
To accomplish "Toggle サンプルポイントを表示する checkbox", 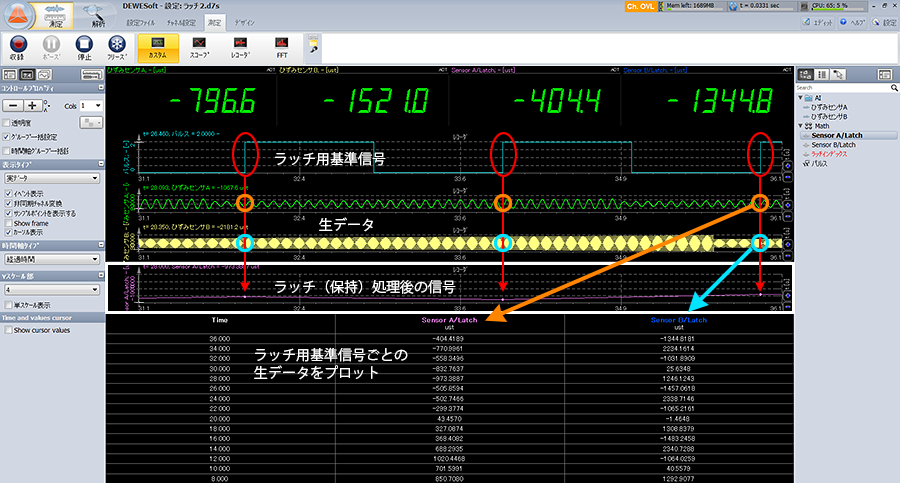I will point(9,213).
